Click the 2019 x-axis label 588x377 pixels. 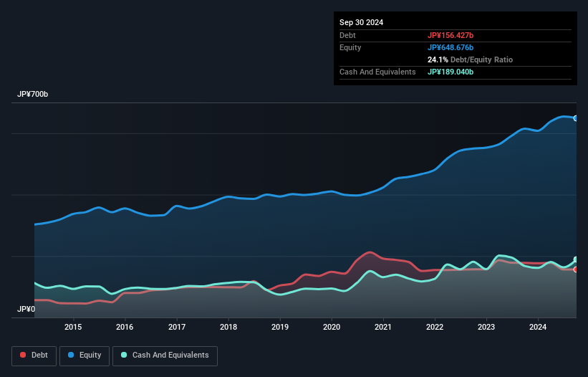click(x=280, y=327)
